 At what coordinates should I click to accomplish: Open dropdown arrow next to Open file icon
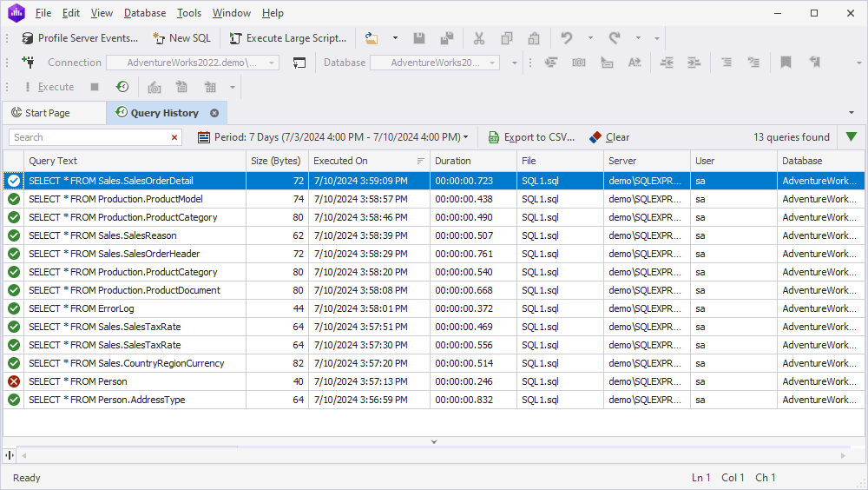(395, 38)
